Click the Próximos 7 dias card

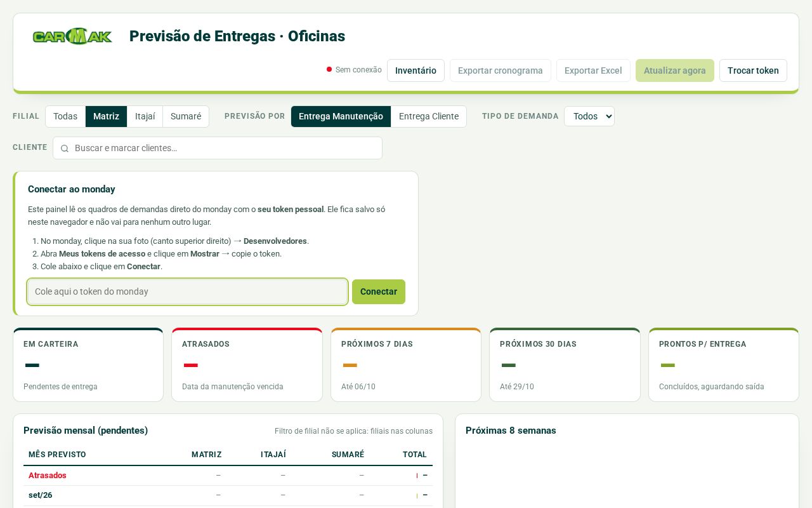tap(406, 364)
